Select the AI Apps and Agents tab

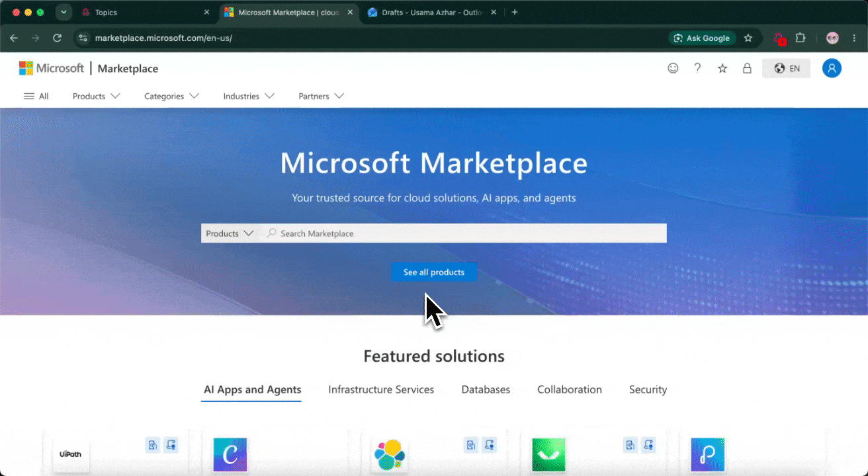pyautogui.click(x=252, y=390)
